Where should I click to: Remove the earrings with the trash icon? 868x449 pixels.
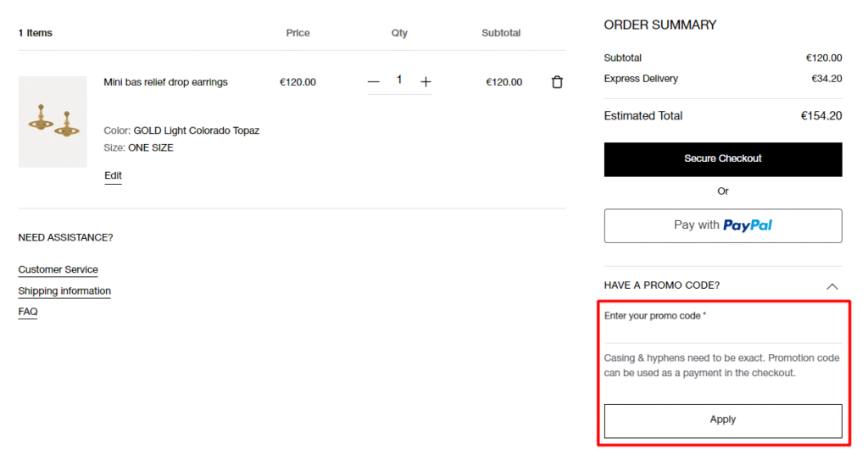coord(557,82)
